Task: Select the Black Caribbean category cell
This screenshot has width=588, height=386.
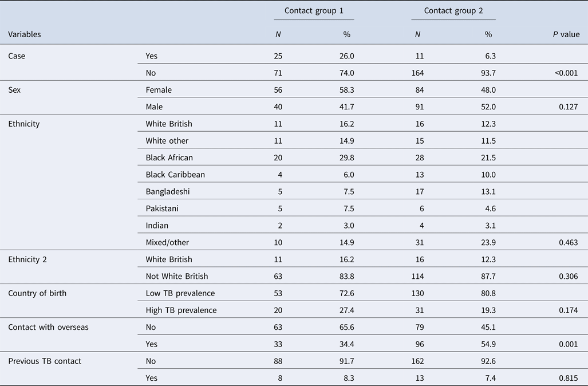Action: point(175,175)
